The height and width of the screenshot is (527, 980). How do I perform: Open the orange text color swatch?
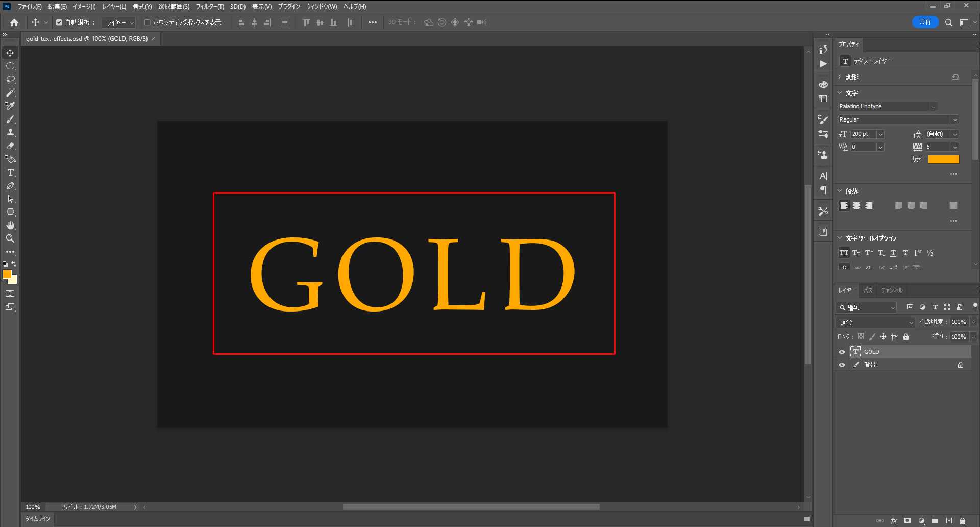(x=943, y=159)
